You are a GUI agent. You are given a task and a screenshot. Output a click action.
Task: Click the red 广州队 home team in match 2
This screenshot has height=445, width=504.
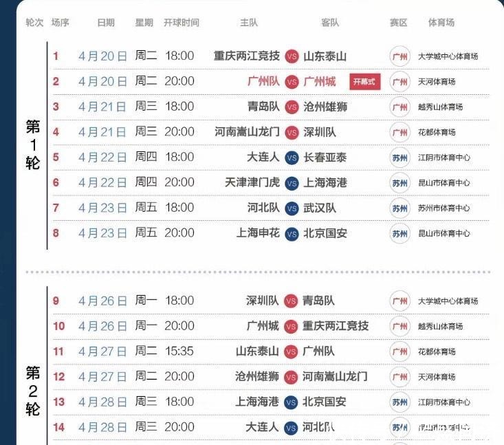[263, 81]
